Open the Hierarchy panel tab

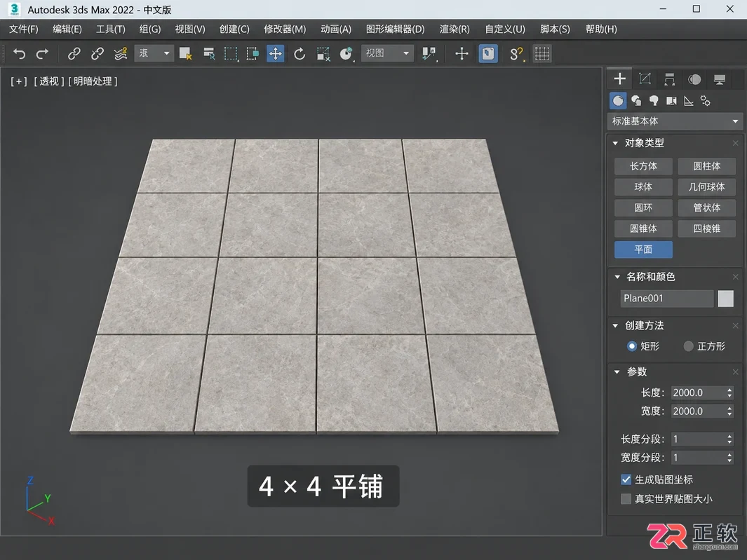669,79
